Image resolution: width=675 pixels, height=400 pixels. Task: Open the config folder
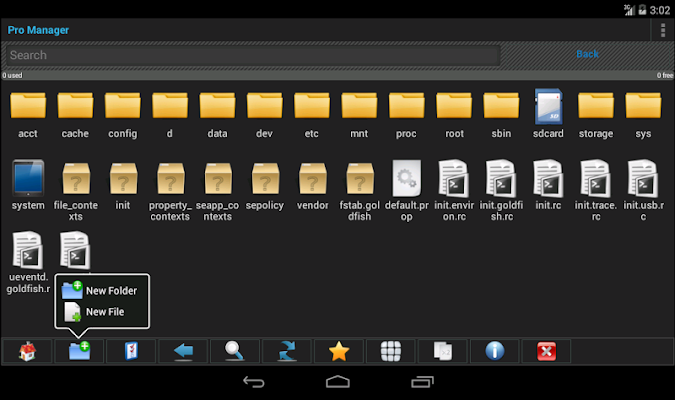123,115
